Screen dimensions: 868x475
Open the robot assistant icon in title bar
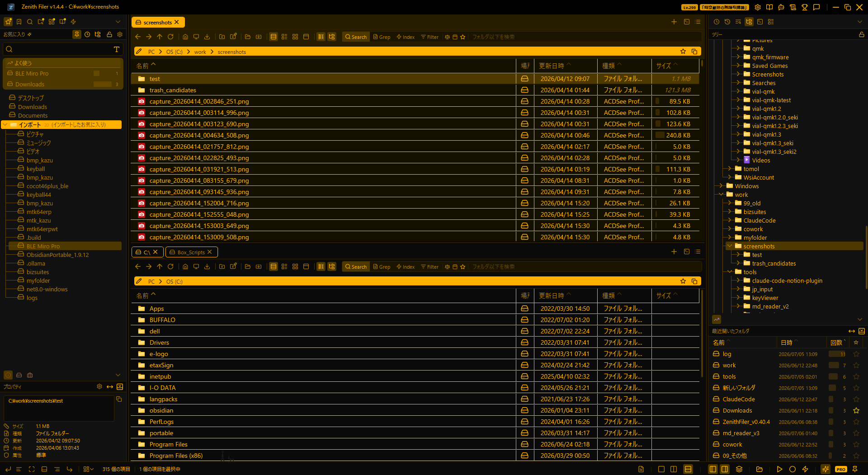point(781,7)
